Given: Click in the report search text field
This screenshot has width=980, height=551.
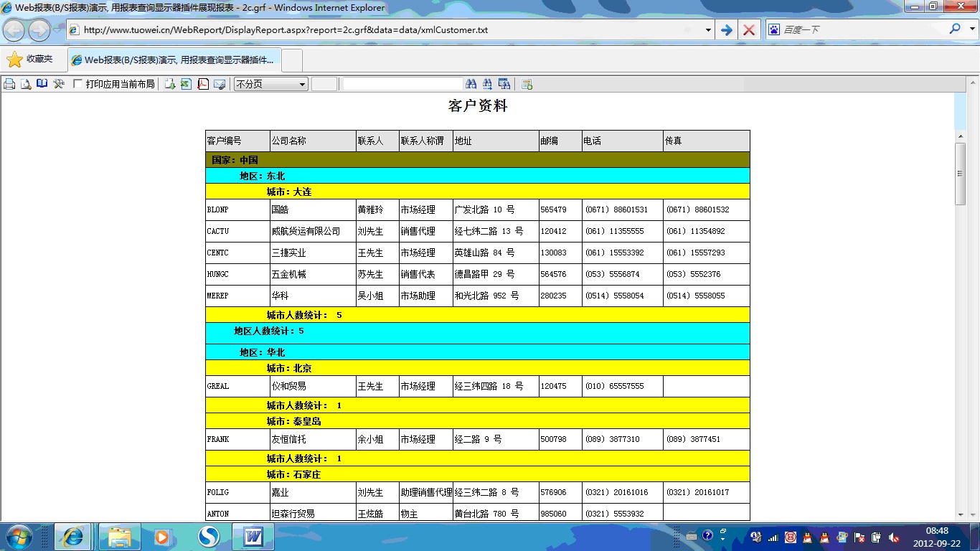Looking at the screenshot, I should pyautogui.click(x=402, y=84).
